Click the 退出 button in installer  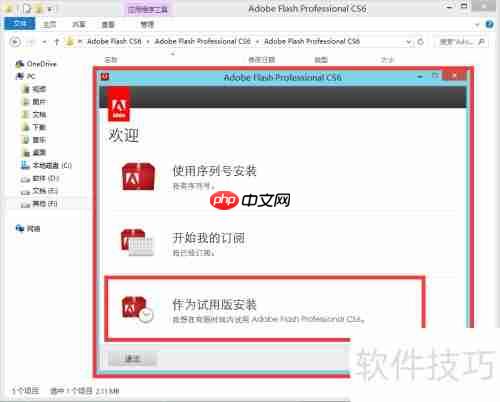(x=132, y=359)
